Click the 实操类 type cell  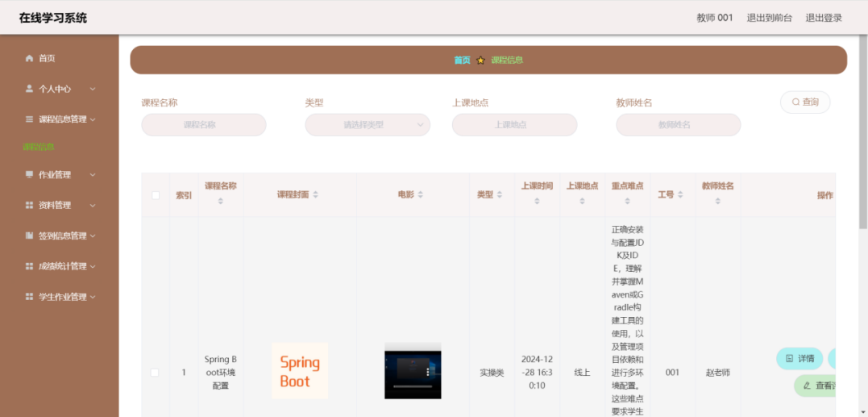[x=492, y=373]
